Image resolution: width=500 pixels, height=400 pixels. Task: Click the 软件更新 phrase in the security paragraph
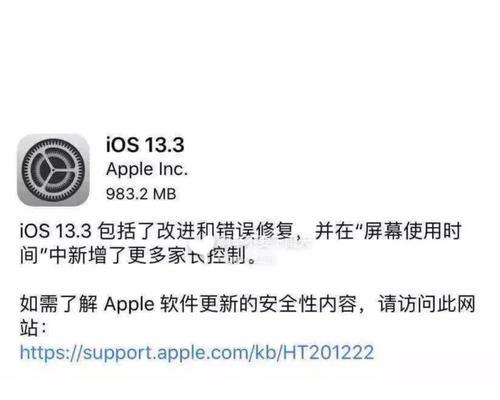tap(199, 304)
